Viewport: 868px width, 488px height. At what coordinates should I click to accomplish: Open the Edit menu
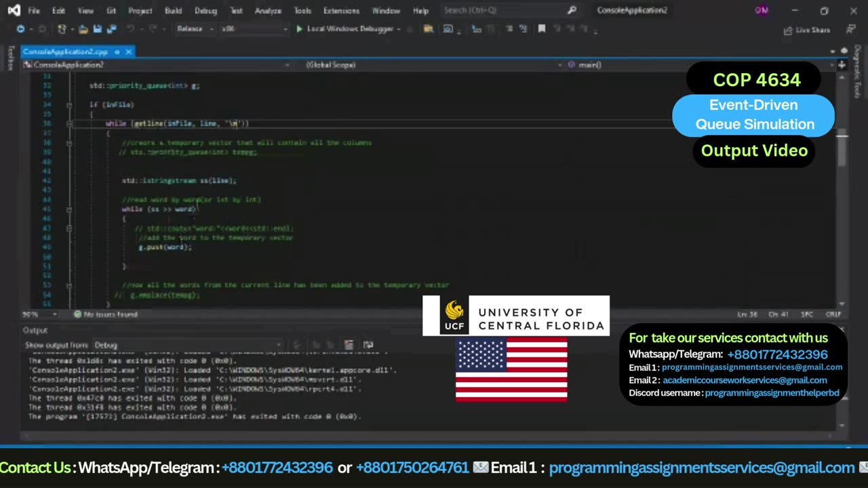coord(58,11)
